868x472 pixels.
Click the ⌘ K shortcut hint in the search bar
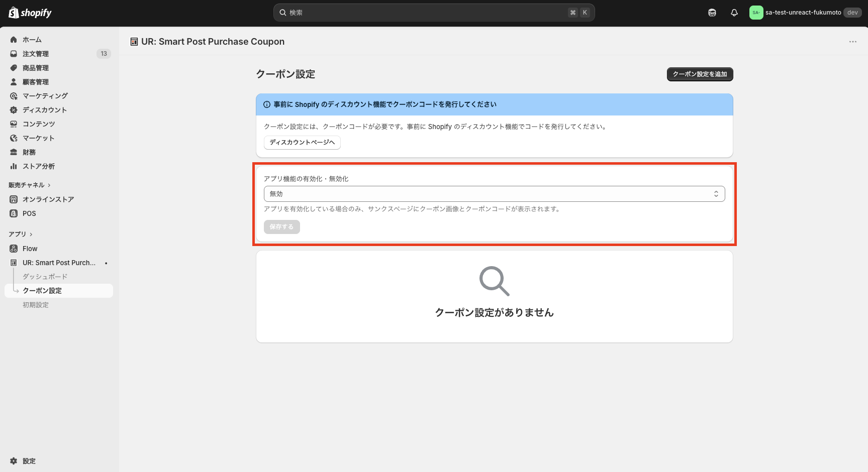tap(579, 13)
